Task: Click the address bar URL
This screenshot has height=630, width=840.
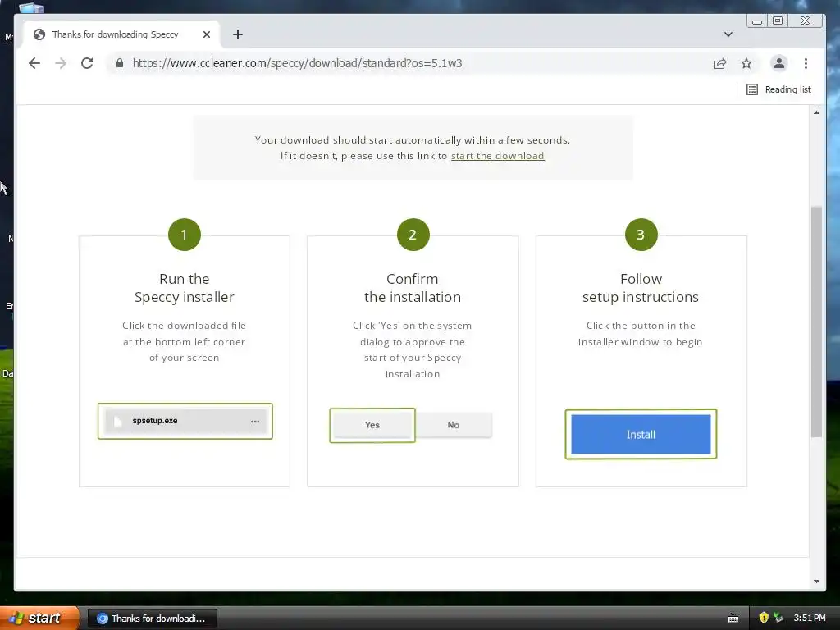Action: pyautogui.click(x=297, y=63)
